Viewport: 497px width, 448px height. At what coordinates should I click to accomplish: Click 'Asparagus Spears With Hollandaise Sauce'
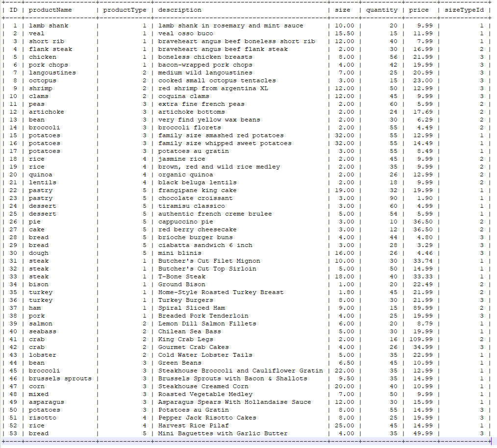click(x=235, y=402)
